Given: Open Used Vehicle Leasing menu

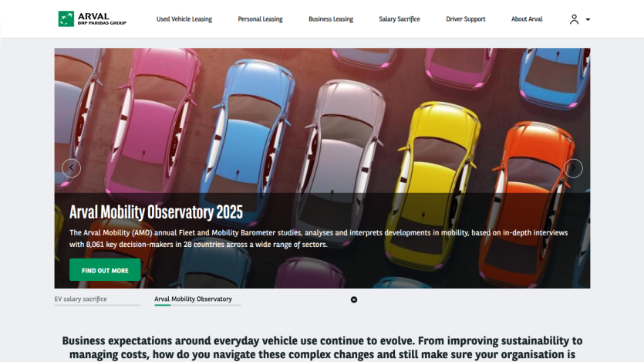Looking at the screenshot, I should pyautogui.click(x=184, y=19).
